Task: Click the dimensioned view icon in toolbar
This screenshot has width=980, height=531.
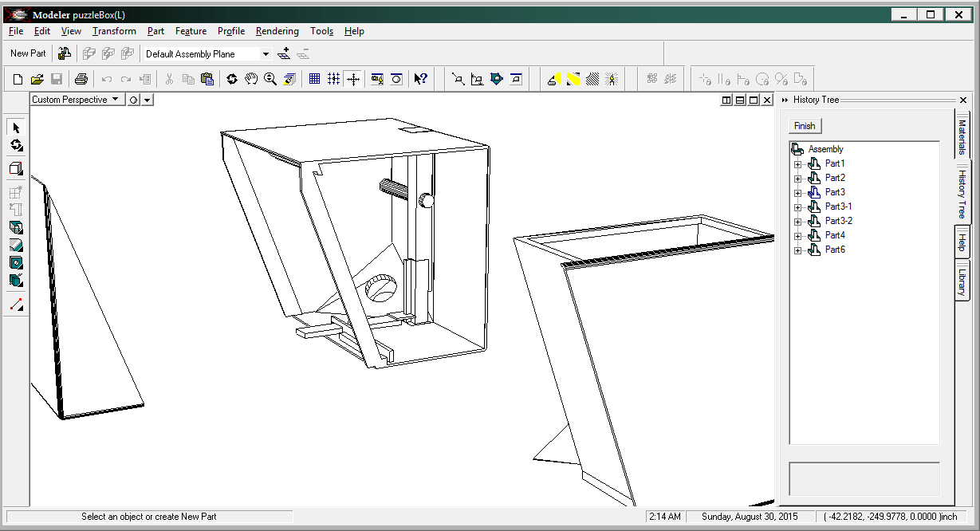Action: click(x=478, y=79)
